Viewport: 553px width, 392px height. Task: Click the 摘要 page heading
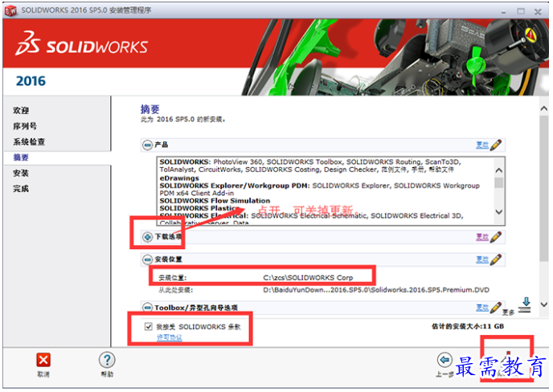(x=150, y=109)
